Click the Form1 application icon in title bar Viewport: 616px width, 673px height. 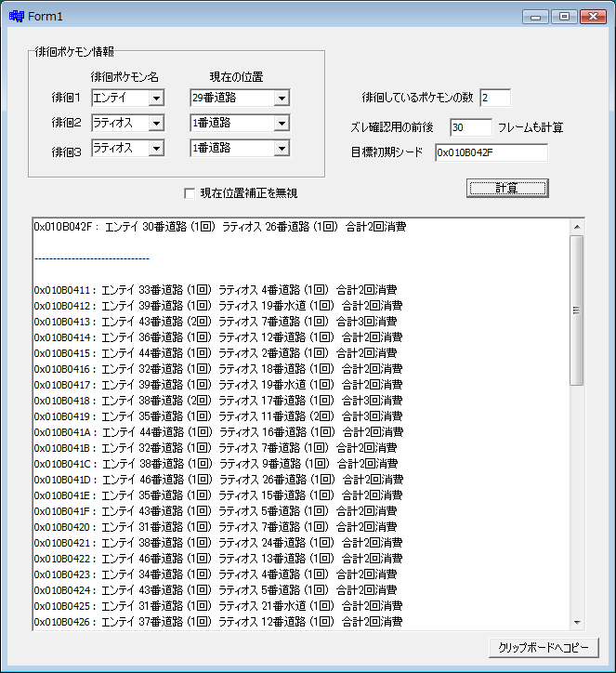pos(17,17)
